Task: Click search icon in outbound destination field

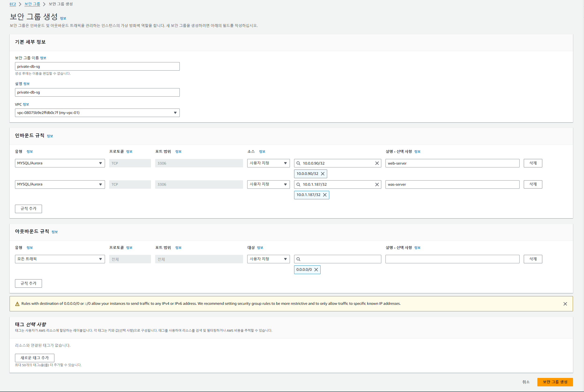Action: coord(298,259)
